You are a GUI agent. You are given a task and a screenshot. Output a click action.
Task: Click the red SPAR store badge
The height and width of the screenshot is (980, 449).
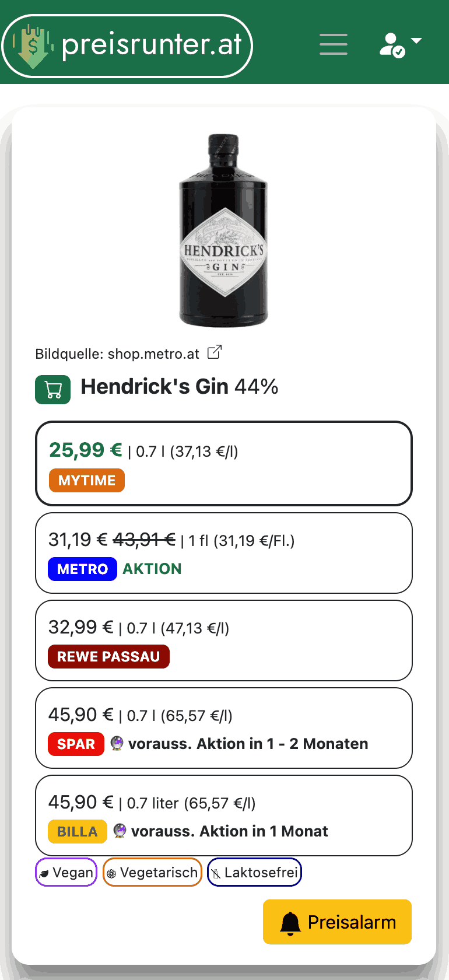76,744
